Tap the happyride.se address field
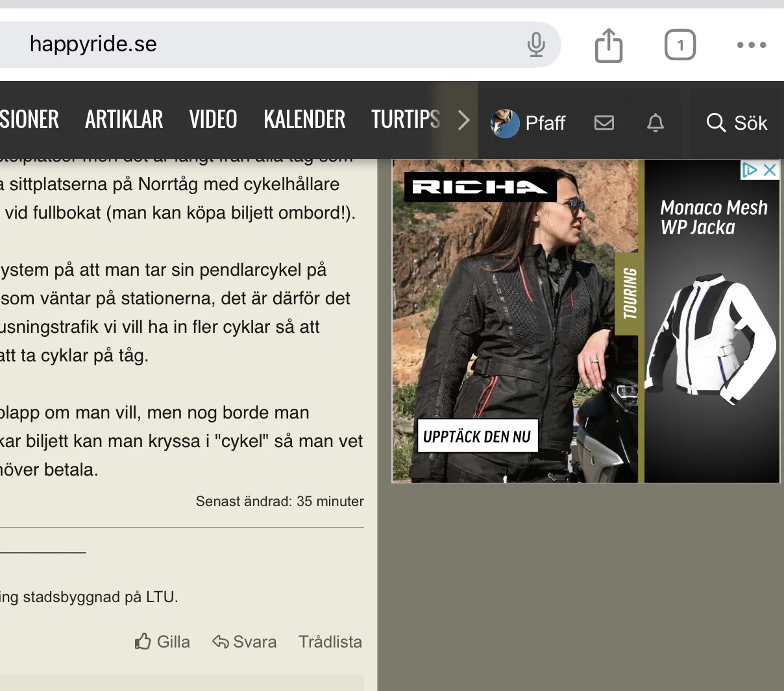 [x=260, y=44]
